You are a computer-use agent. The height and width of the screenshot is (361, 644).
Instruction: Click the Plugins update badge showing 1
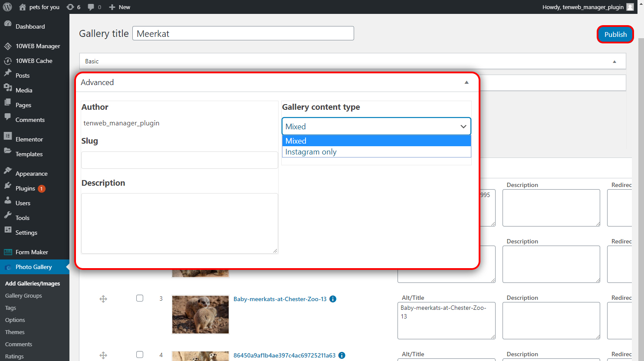tap(42, 188)
